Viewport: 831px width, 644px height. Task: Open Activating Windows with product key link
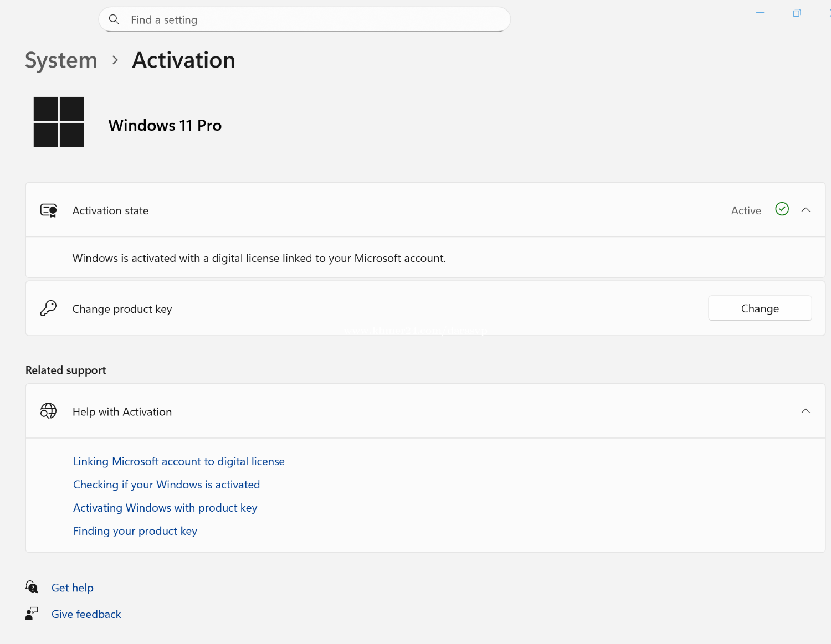(x=165, y=508)
